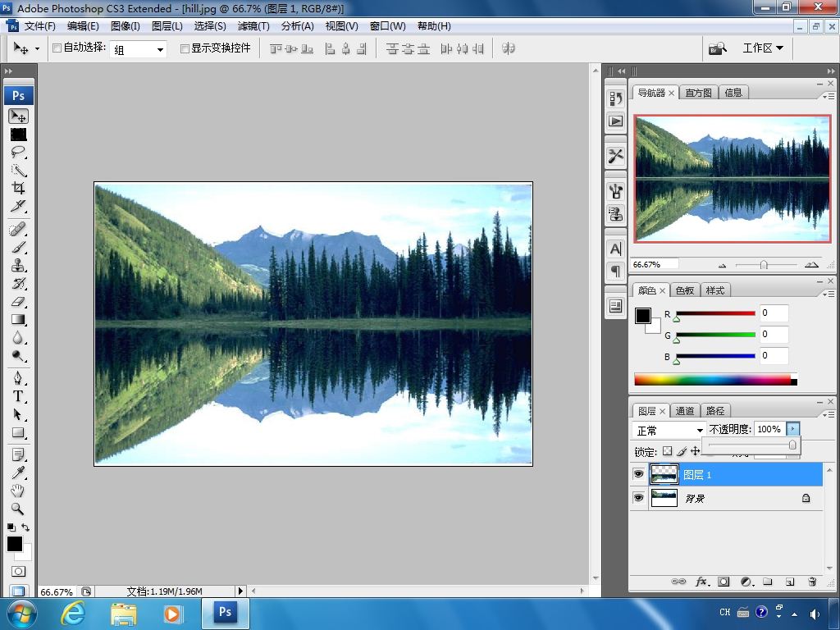Open the 组 auto-select dropdown
The image size is (840, 630).
tap(138, 49)
